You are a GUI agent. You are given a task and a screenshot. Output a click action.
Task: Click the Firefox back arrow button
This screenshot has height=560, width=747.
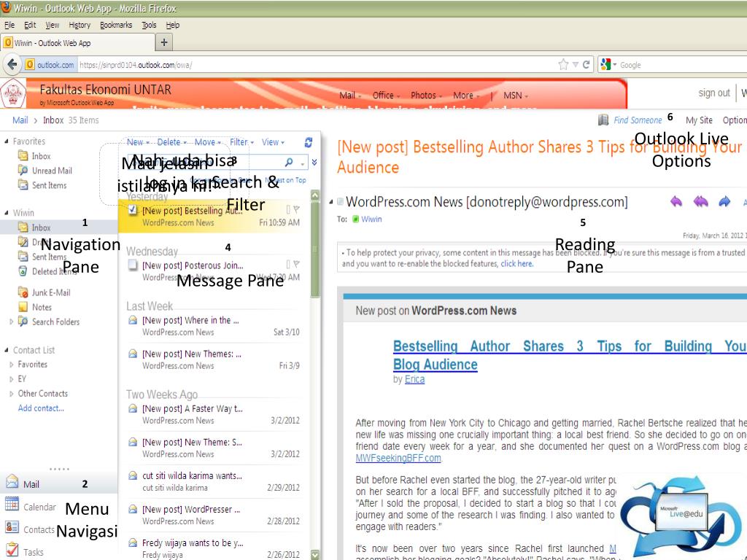12,64
